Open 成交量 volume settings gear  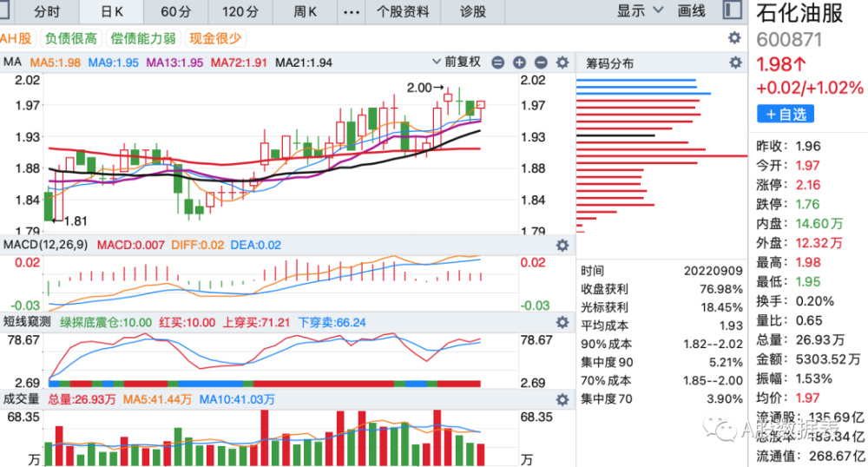(562, 399)
